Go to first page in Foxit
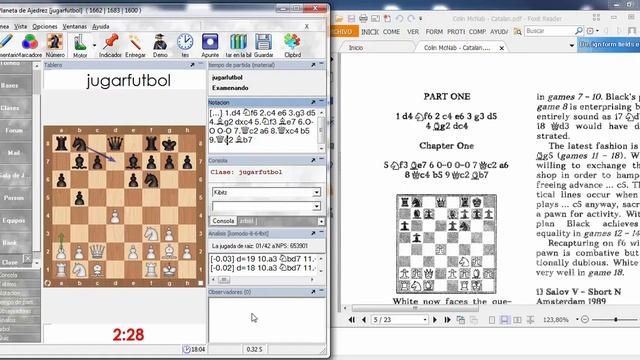 tap(351, 320)
